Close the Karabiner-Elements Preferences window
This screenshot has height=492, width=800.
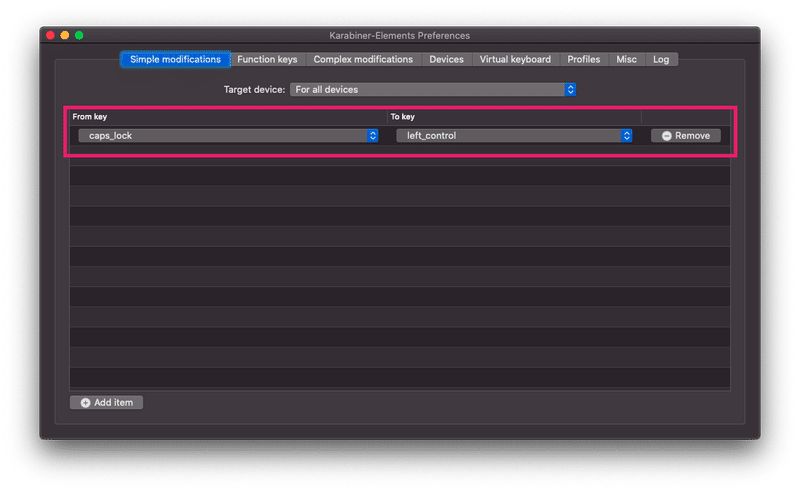51,35
